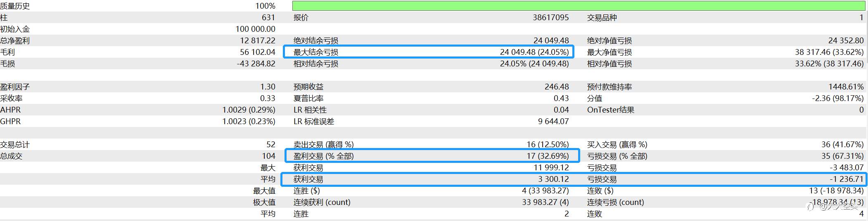Image resolution: width=868 pixels, height=221 pixels.
Task: Select the '最大结余亏损' label
Action: (315, 52)
